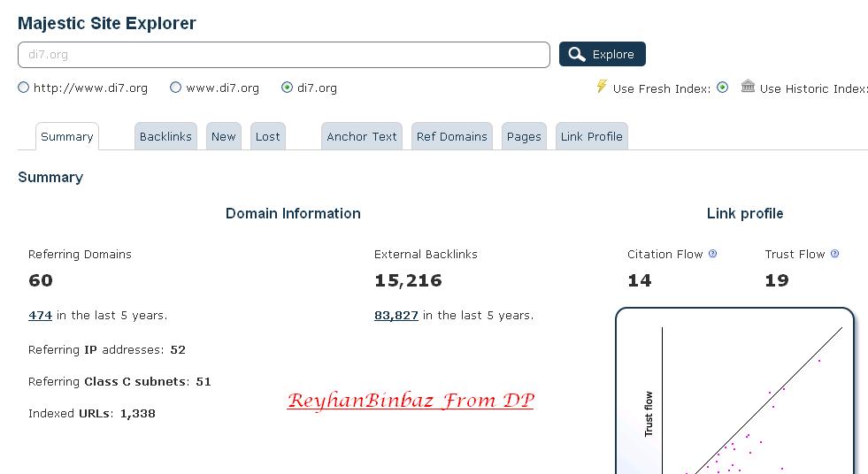Click the Referring Class C subnets: 51 line

tap(119, 382)
